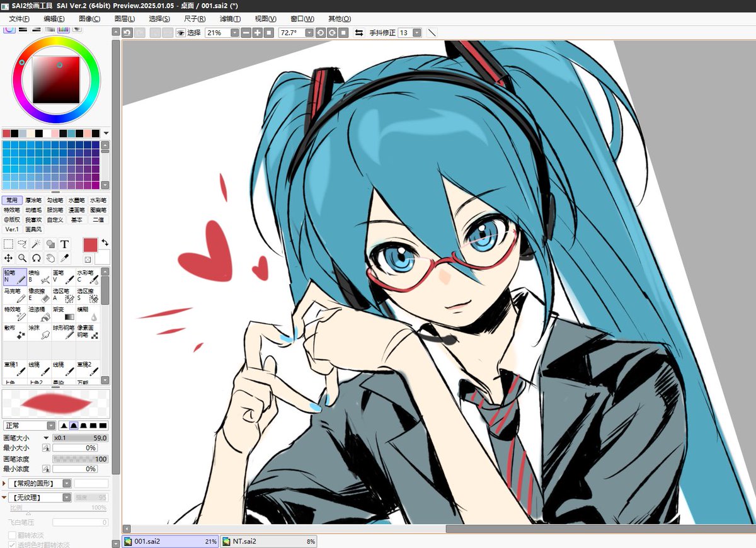
Task: Choose the 橡皮擦 eraser tool
Action: [39, 295]
